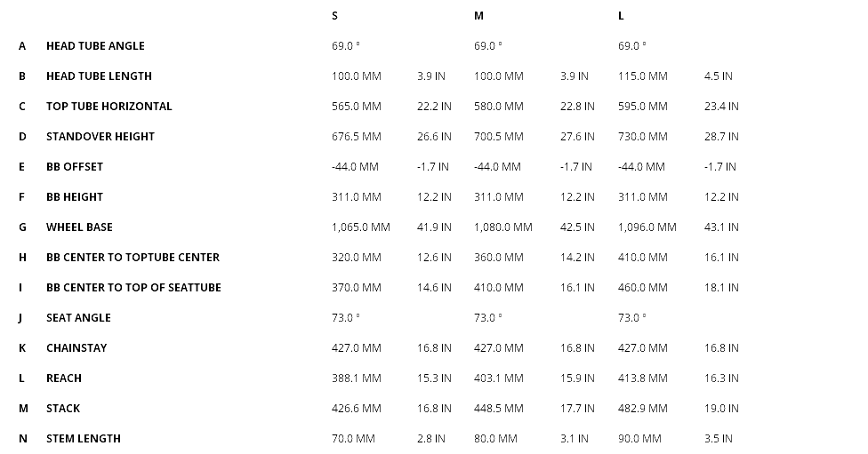The image size is (868, 454).
Task: Click the L size column header
Action: [621, 16]
